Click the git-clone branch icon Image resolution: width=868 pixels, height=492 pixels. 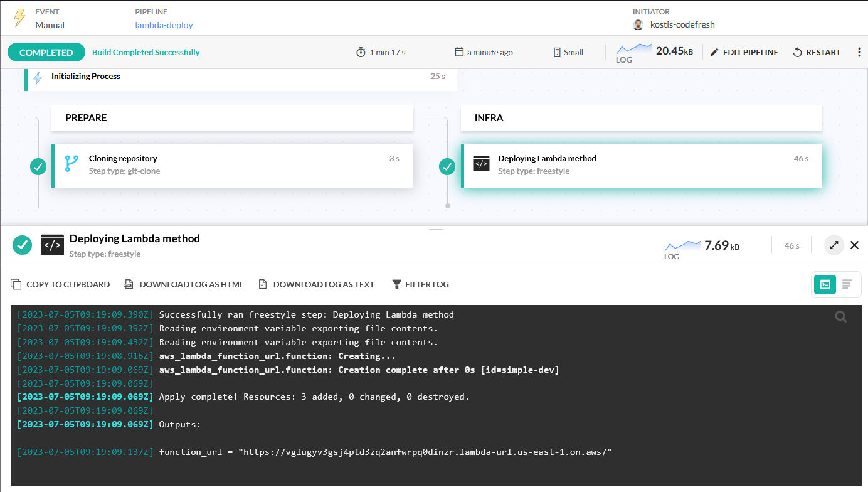[71, 164]
